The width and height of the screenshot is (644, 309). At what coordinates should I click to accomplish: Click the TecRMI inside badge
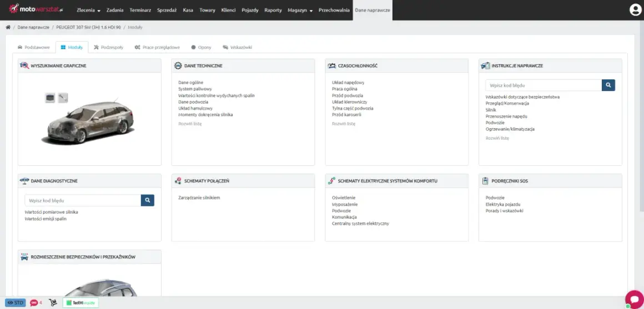click(80, 303)
